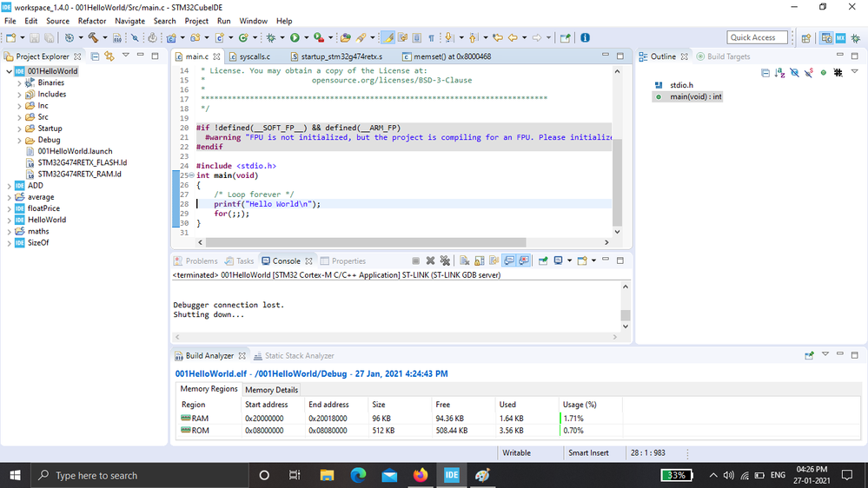Click Sort icon in Outline panel

[780, 72]
